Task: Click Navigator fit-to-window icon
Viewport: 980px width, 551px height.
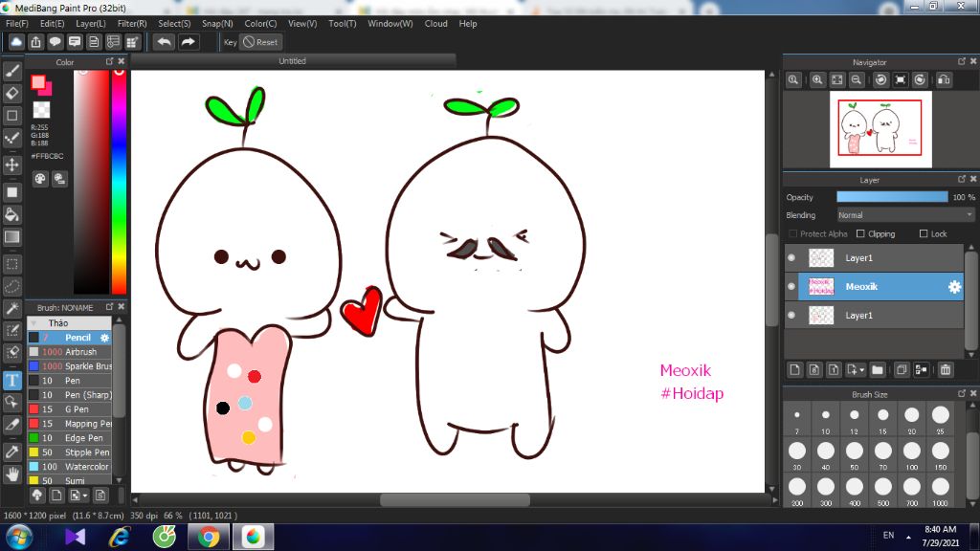Action: click(x=836, y=80)
